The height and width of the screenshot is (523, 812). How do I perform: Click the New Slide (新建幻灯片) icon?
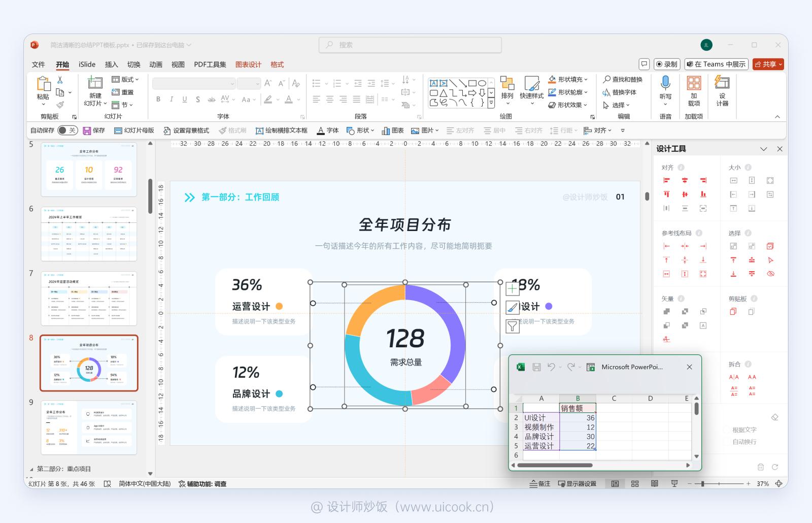[x=95, y=83]
